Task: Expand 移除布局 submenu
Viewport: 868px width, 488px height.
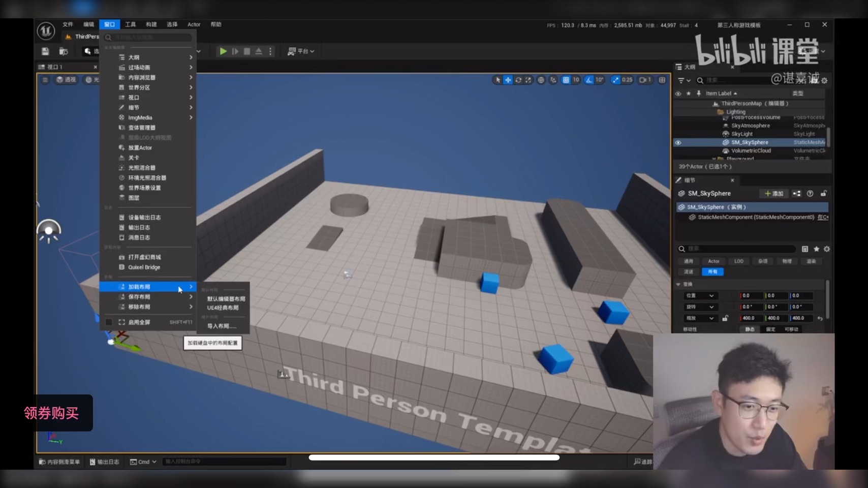Action: 148,307
